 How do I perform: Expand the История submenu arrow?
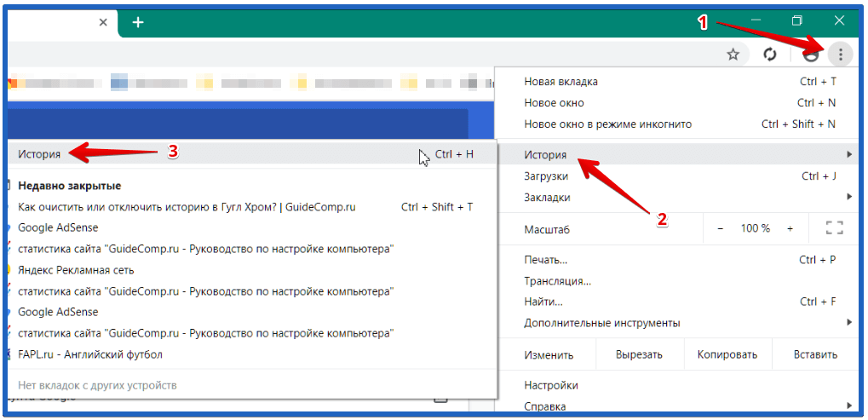[849, 155]
